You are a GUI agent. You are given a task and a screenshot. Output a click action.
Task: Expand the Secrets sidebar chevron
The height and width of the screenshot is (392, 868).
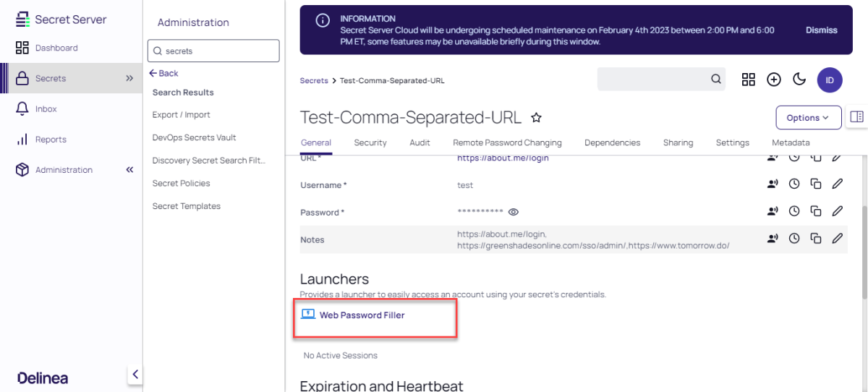click(129, 78)
